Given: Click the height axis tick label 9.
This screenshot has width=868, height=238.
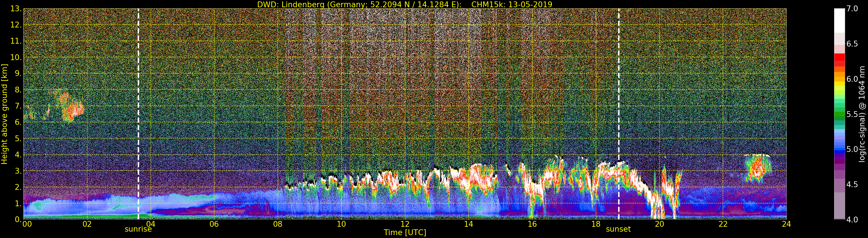Looking at the screenshot, I should tap(18, 73).
